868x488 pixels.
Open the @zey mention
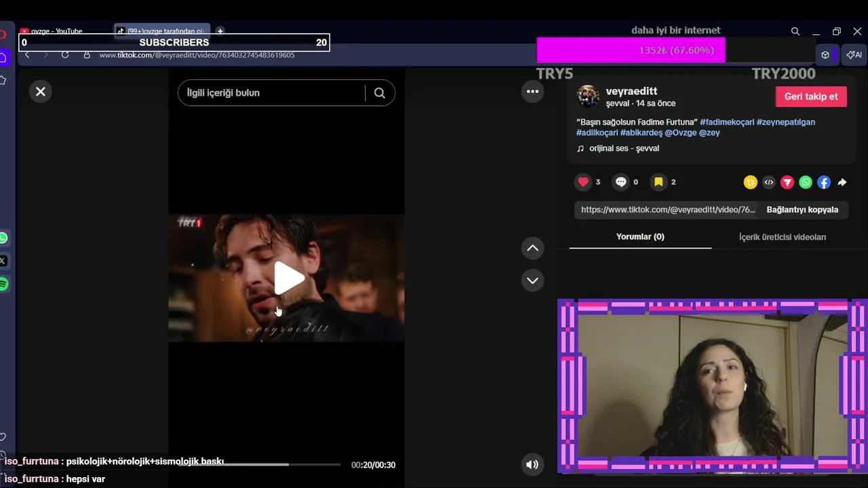tap(709, 133)
